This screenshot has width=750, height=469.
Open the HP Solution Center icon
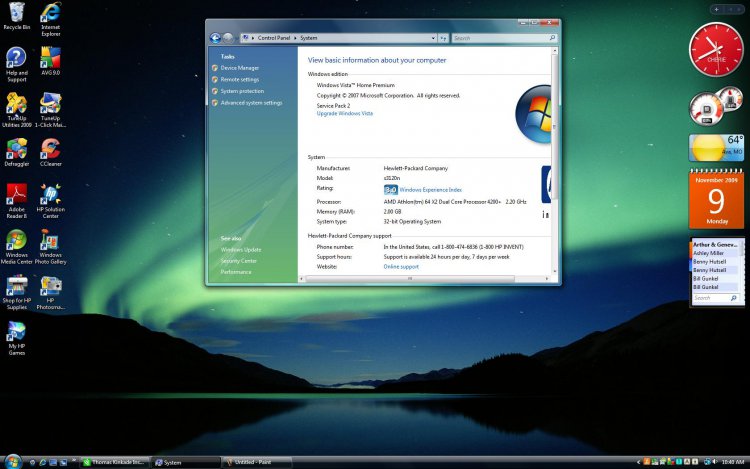point(50,201)
